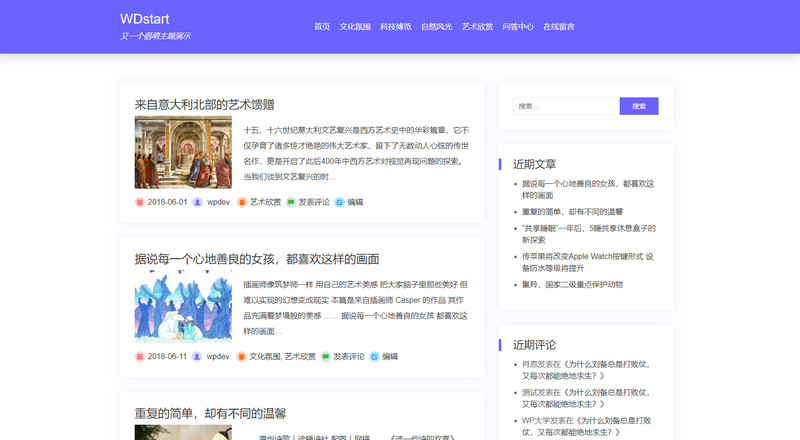The width and height of the screenshot is (800, 440).
Task: Click the edit icon in the second post
Action: pos(374,356)
